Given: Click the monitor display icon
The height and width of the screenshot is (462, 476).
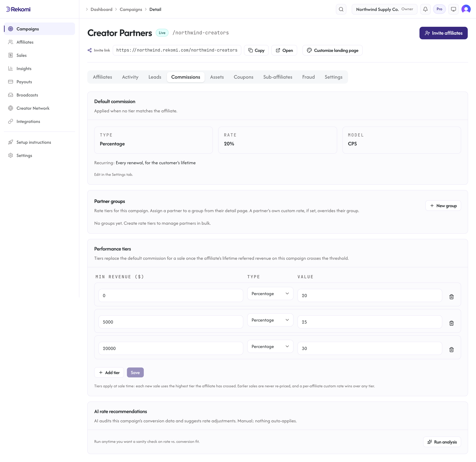Looking at the screenshot, I should point(453,9).
